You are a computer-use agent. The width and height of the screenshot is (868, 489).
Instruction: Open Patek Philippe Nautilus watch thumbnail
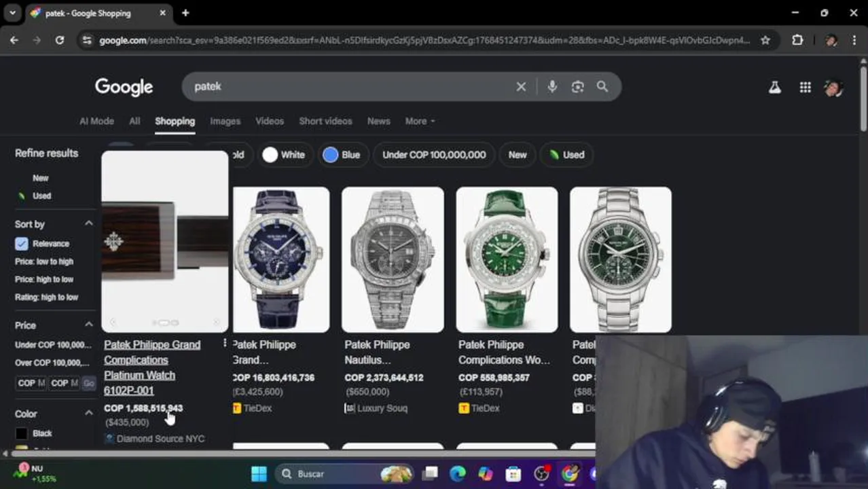point(393,259)
